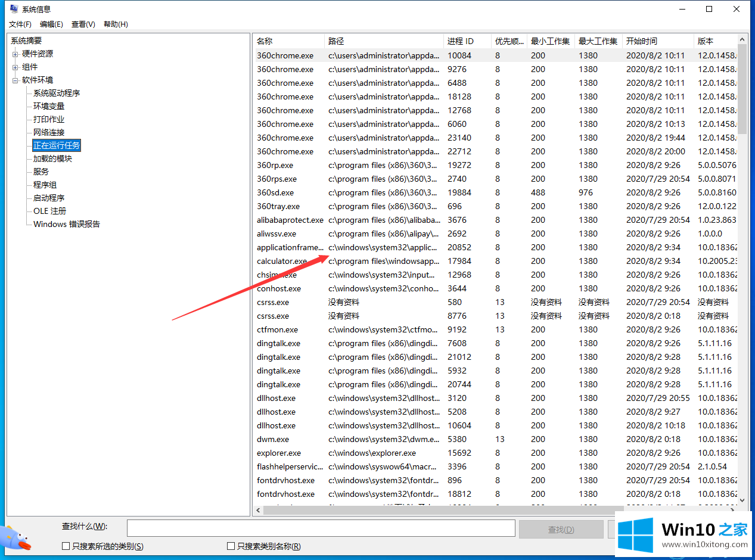Click the vertical scrollbar up arrow

(x=742, y=39)
